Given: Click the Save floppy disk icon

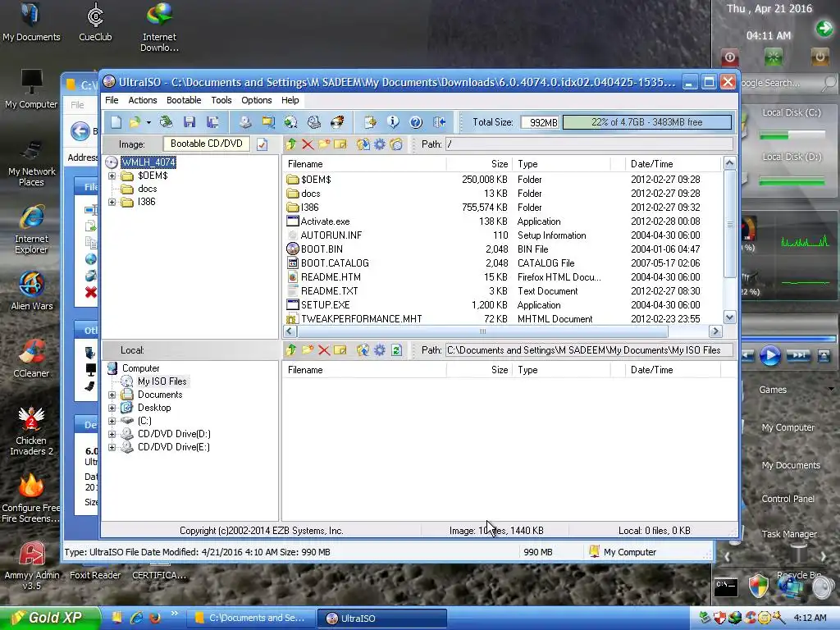Looking at the screenshot, I should coord(189,122).
